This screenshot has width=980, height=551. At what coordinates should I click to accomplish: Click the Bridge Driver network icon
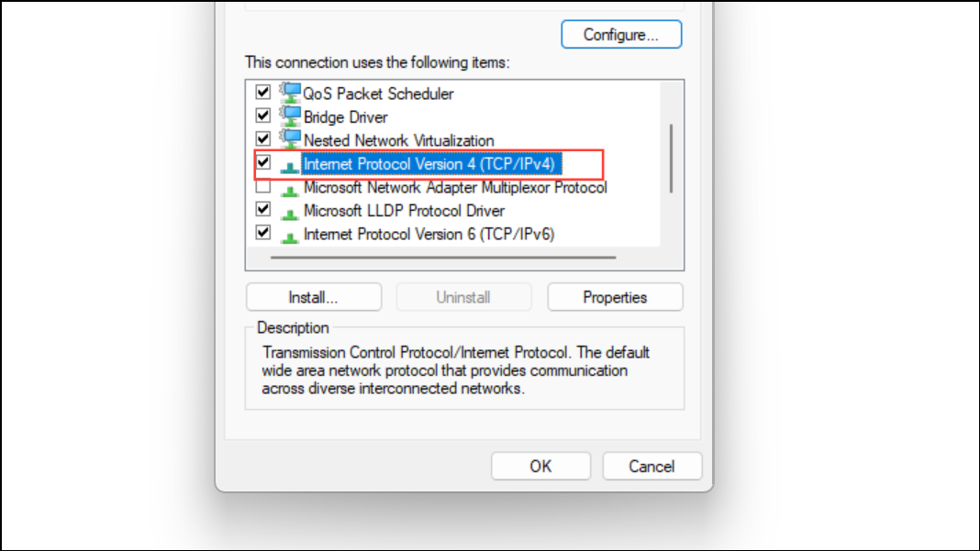click(289, 116)
